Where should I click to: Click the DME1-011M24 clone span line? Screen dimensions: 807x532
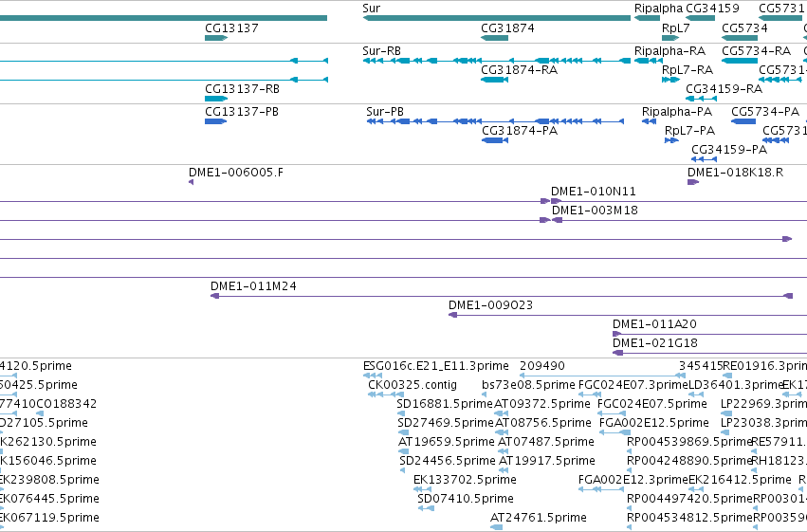pyautogui.click(x=502, y=296)
